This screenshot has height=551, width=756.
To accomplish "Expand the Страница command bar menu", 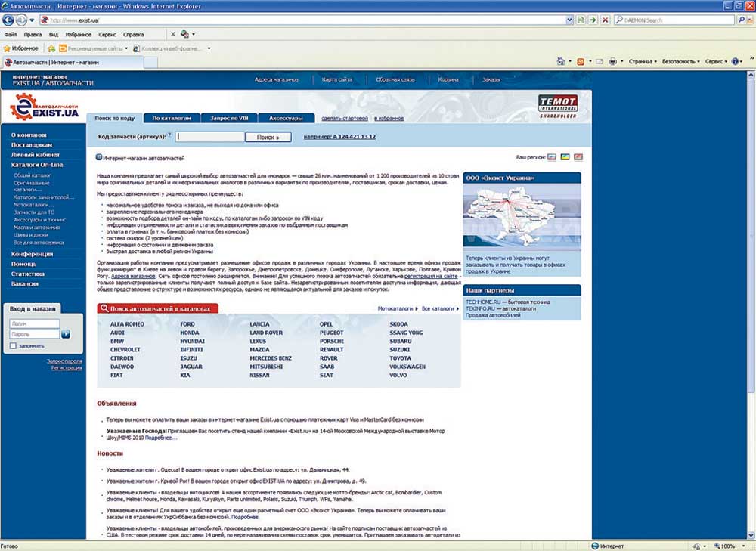I will click(643, 62).
